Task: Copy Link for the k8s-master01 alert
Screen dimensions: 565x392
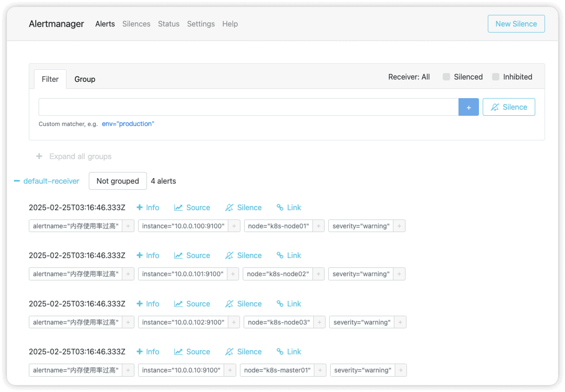Action: [x=289, y=352]
